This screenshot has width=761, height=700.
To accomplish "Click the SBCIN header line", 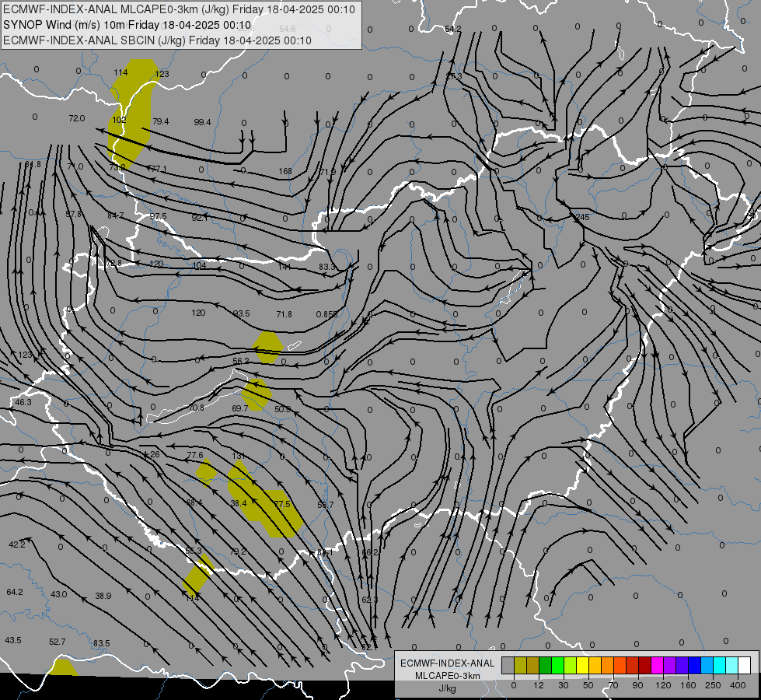I will pos(157,40).
